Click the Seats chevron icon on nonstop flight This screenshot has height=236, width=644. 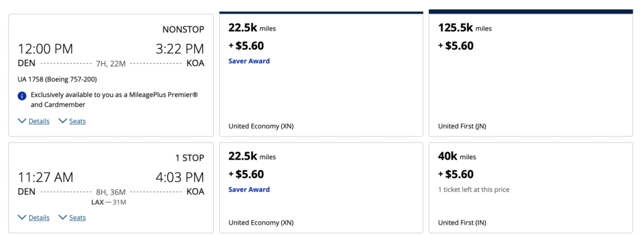(x=62, y=121)
